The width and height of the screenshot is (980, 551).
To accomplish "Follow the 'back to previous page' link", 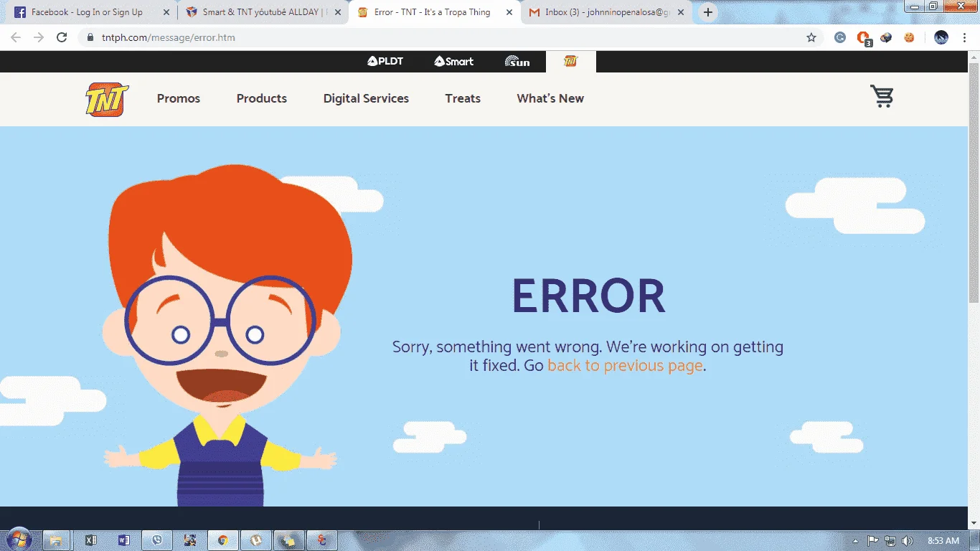I will 625,366.
